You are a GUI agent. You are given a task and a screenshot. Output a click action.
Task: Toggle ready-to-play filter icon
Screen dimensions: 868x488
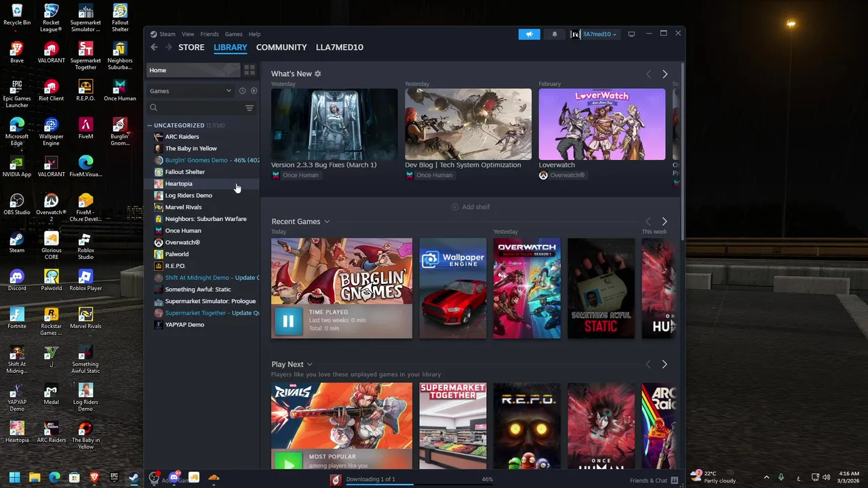pyautogui.click(x=254, y=91)
